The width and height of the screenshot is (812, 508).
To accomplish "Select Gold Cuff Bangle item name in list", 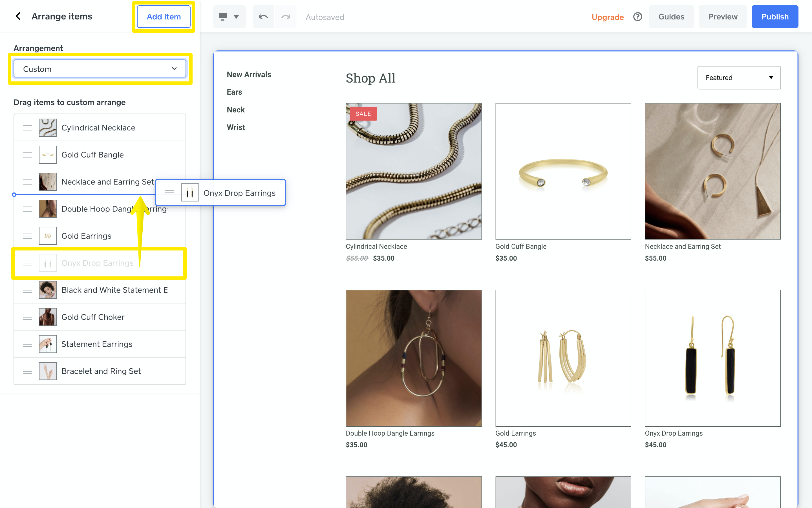I will [92, 155].
